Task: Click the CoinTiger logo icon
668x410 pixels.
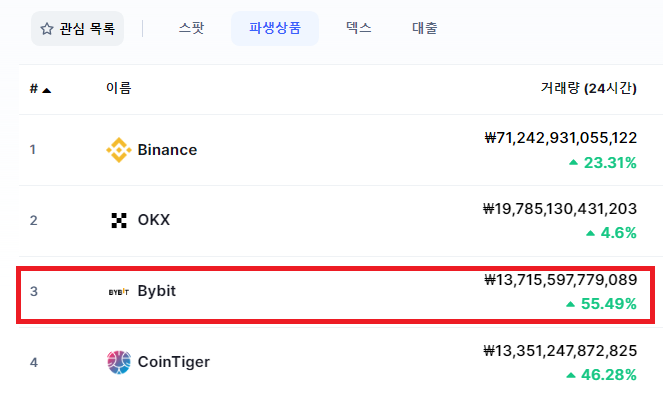Action: coord(118,362)
